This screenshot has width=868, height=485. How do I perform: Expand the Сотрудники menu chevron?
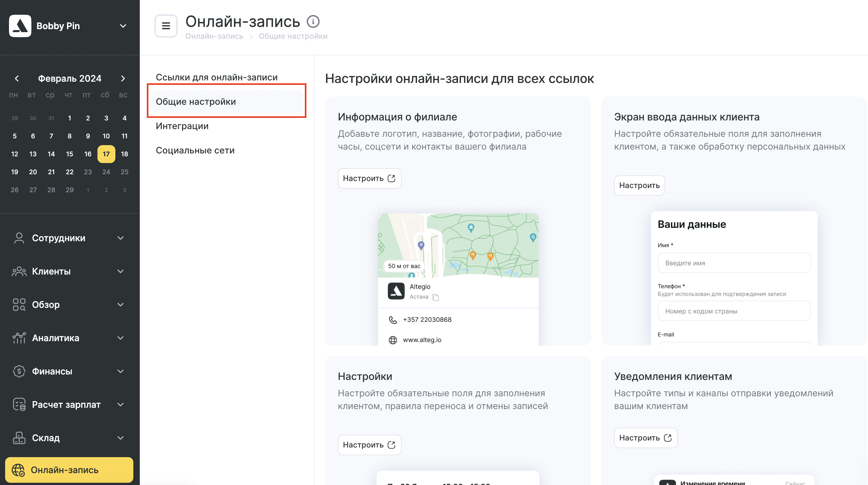click(x=121, y=238)
